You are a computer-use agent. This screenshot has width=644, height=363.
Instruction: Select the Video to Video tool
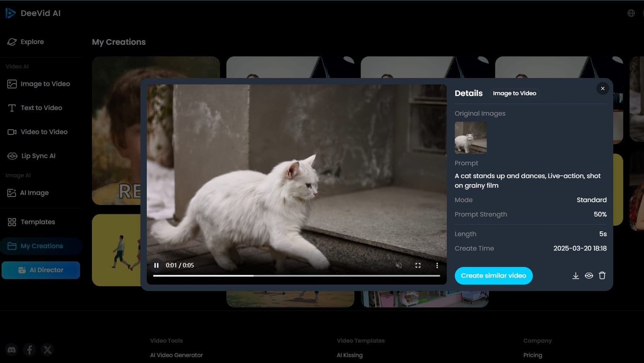point(43,132)
